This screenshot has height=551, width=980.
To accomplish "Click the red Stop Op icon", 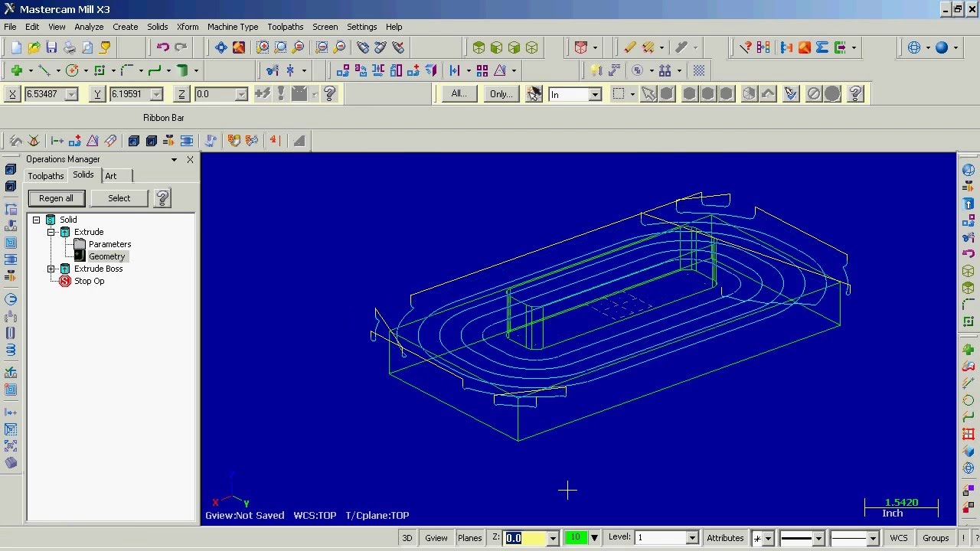I will [x=65, y=281].
